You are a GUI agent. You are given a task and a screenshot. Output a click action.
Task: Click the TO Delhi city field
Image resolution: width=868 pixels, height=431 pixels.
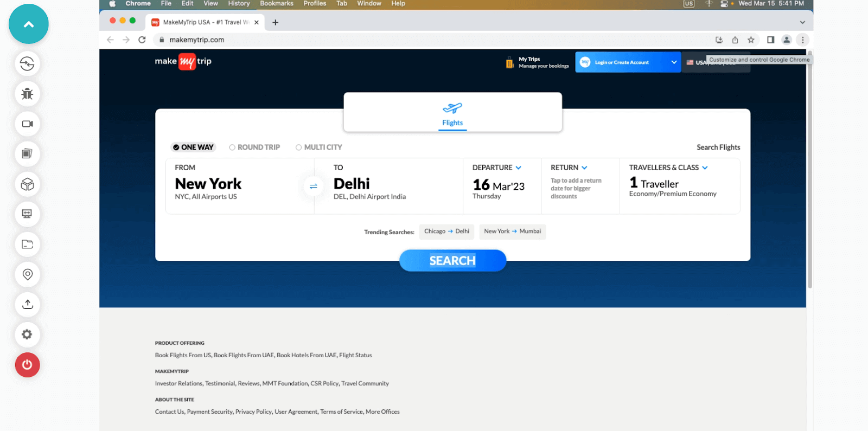[x=388, y=186]
